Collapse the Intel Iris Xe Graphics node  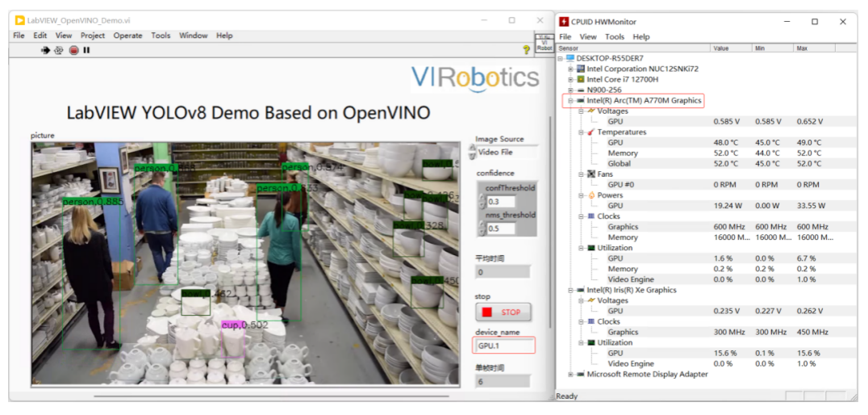(570, 290)
